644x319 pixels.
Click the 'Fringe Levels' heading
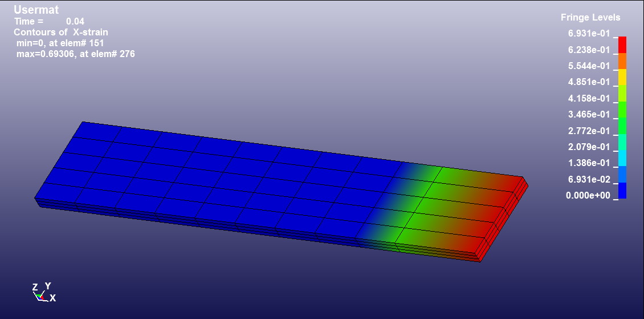[x=590, y=18]
